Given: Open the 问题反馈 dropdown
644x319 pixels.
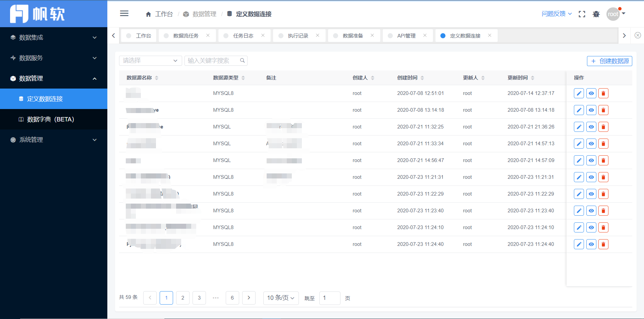Looking at the screenshot, I should click(557, 14).
